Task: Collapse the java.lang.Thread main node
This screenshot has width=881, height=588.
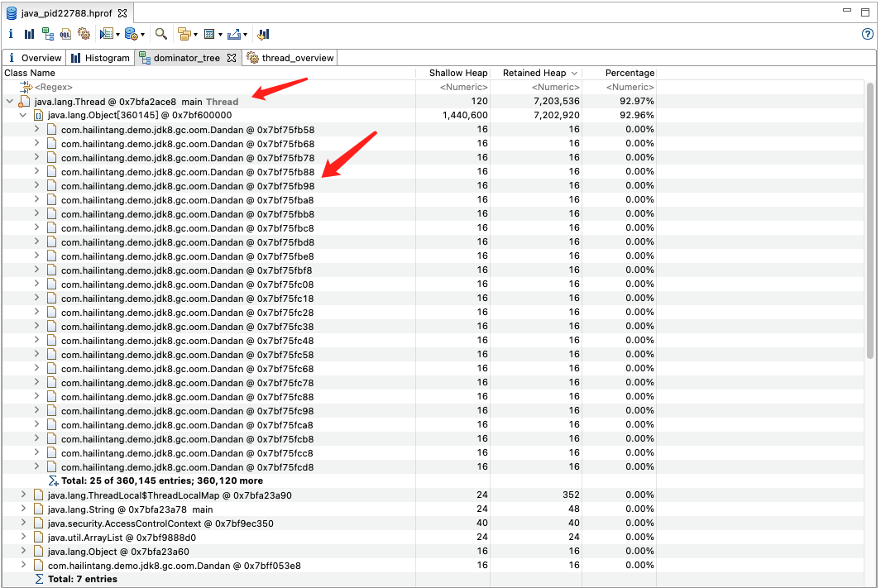Action: (x=10, y=102)
